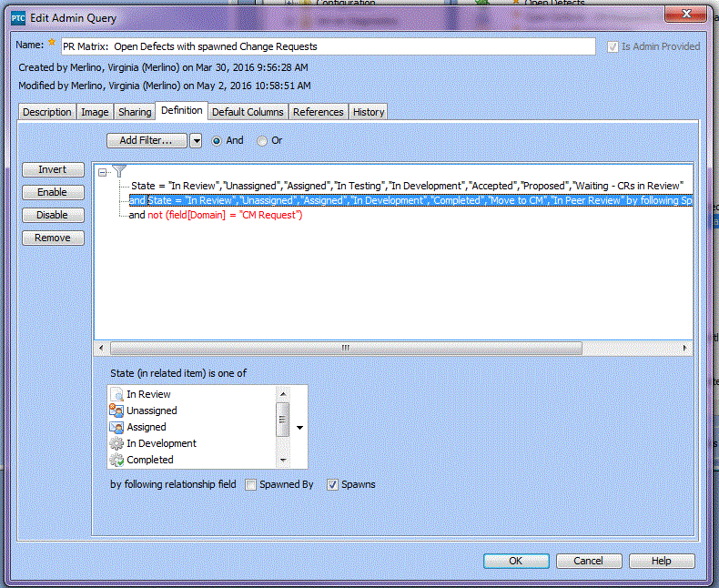The image size is (719, 588).
Task: Click the horizontal scrollbar thumb in filter pane
Action: [x=346, y=348]
